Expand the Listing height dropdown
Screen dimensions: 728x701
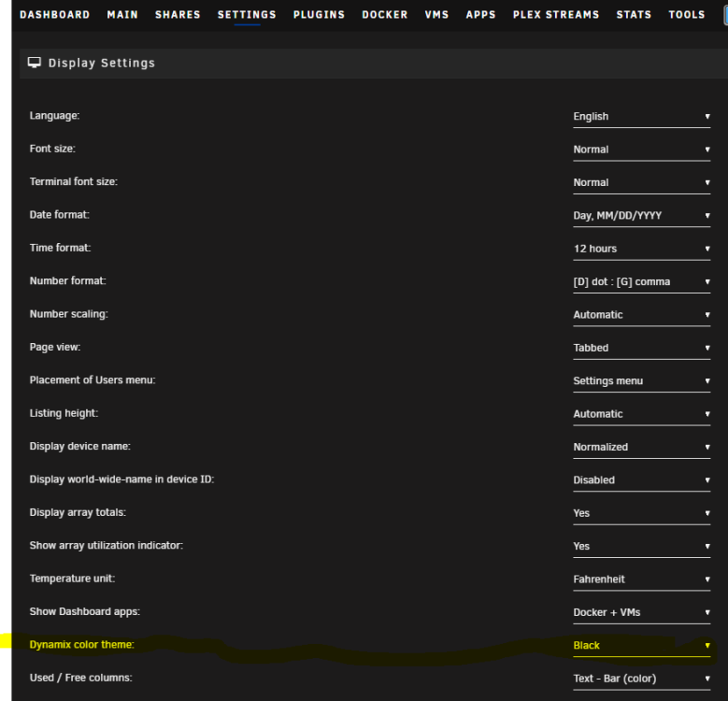pos(642,414)
